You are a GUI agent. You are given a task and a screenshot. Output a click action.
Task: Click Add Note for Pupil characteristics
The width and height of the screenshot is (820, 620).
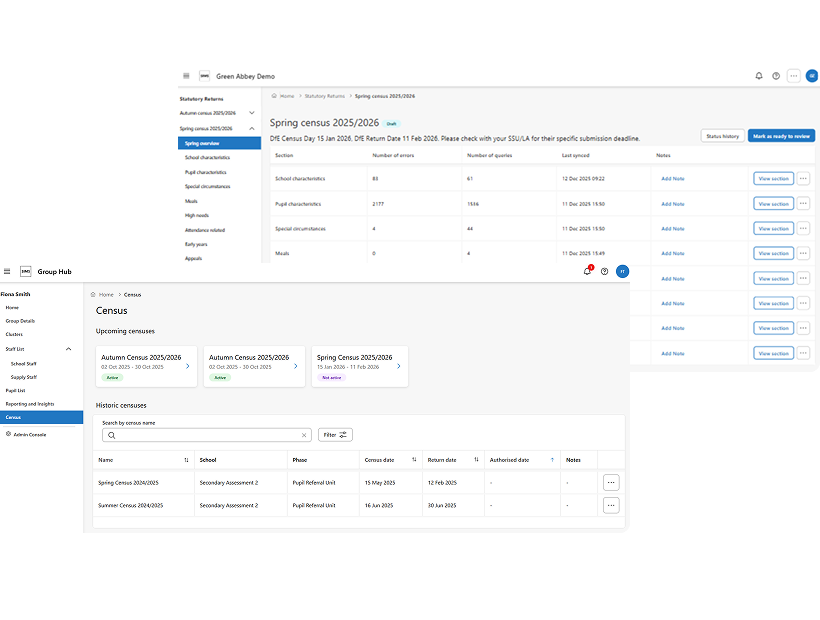[672, 204]
